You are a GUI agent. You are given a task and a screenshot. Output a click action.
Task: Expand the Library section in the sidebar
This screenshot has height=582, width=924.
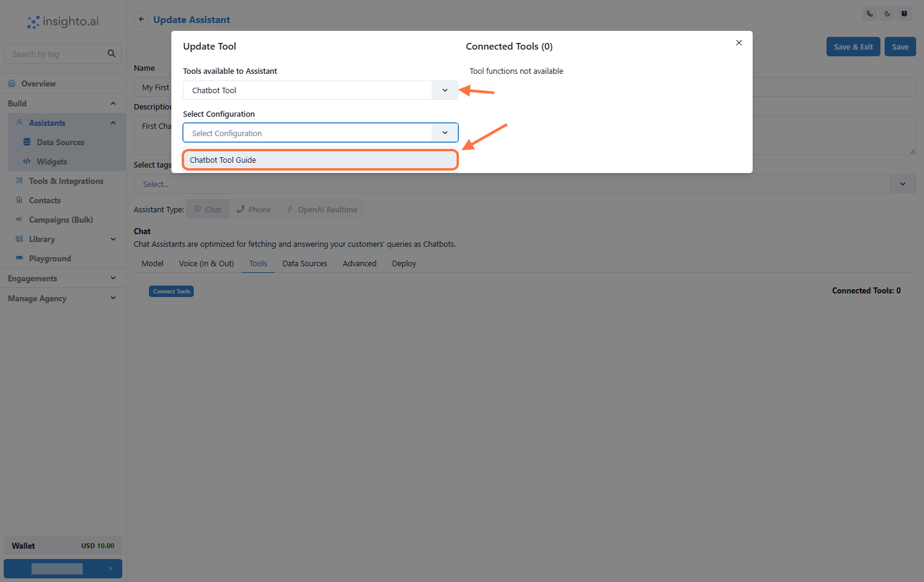[113, 239]
